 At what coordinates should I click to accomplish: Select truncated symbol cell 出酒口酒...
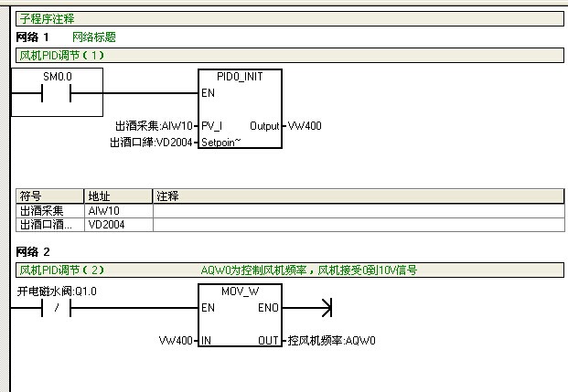50,225
